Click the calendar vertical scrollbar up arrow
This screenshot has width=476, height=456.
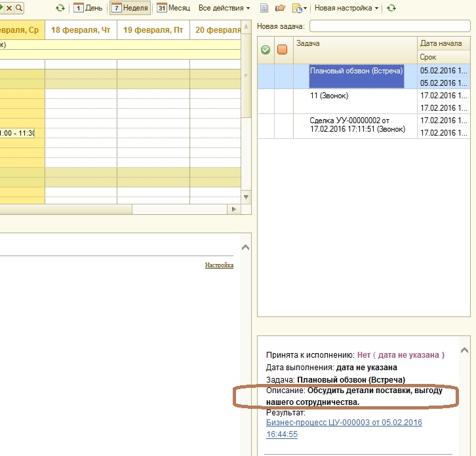click(247, 27)
